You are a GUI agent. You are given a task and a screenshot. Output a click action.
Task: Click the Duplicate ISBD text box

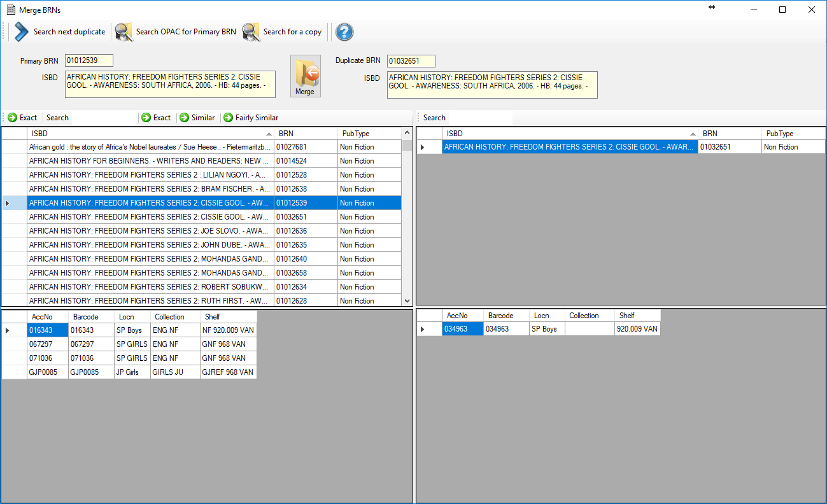coord(492,85)
